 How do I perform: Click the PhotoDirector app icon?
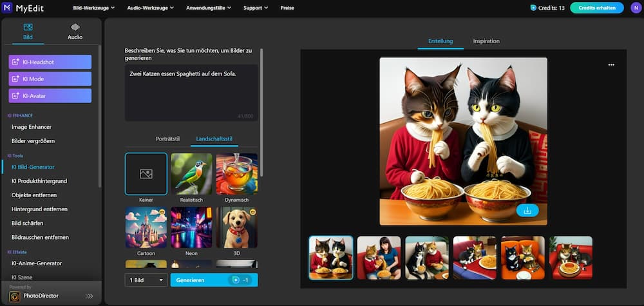(x=15, y=296)
